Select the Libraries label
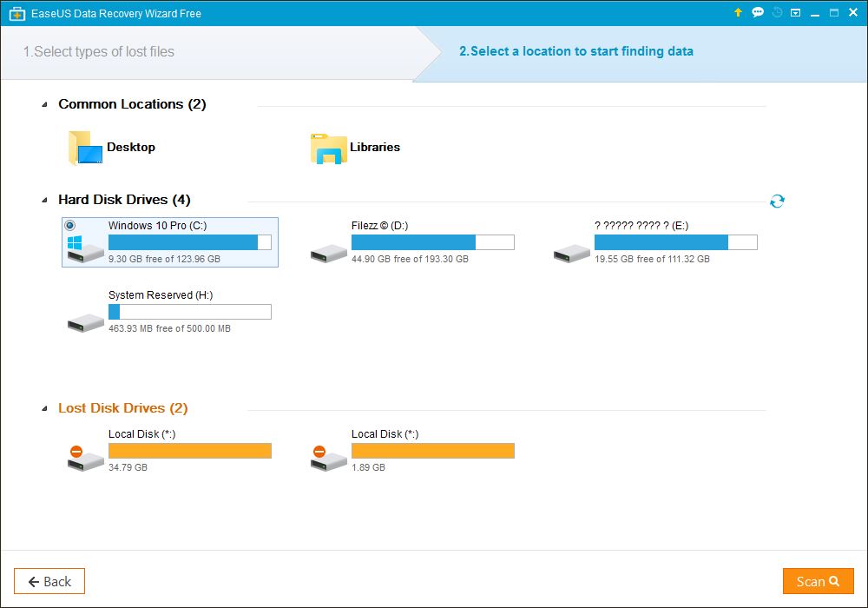Viewport: 868px width, 608px height. coord(375,148)
